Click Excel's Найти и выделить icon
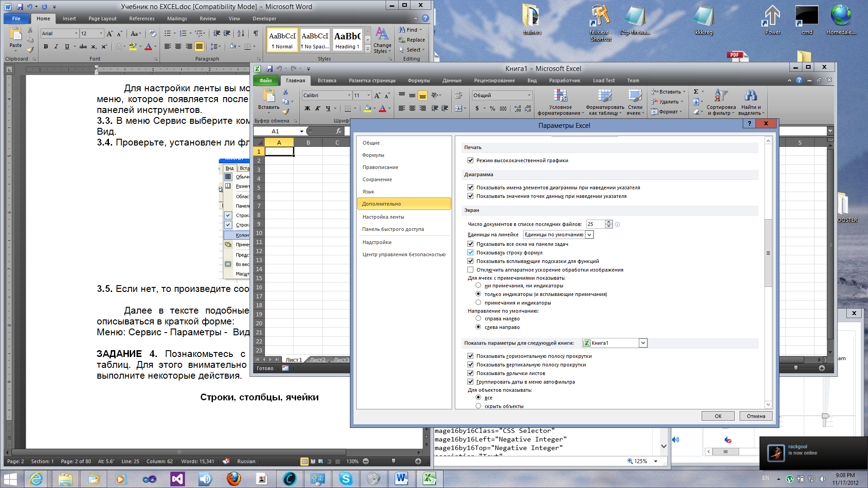 coord(750,96)
